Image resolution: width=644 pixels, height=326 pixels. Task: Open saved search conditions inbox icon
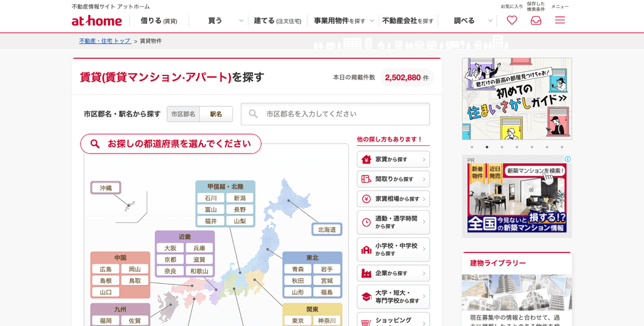536,20
